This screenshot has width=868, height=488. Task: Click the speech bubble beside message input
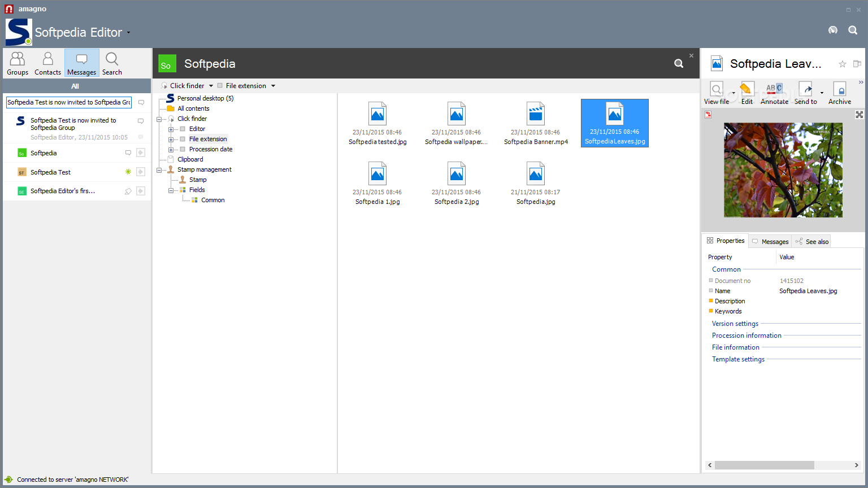tap(141, 102)
